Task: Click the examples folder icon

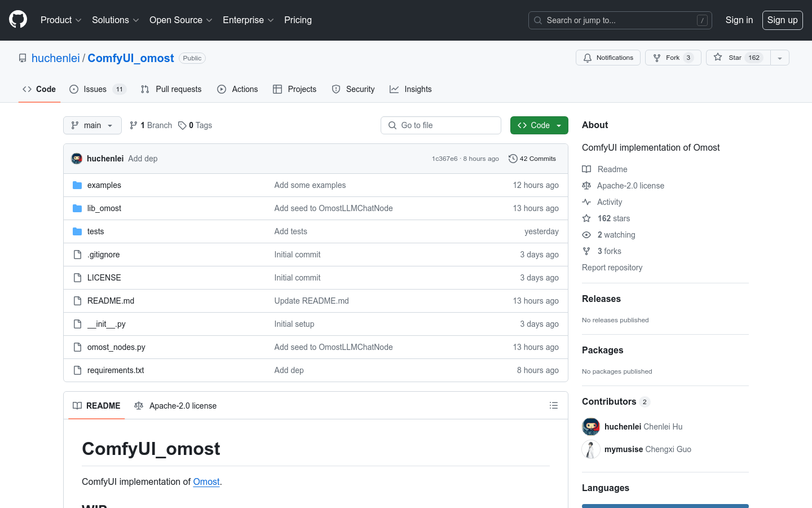Action: (x=77, y=185)
